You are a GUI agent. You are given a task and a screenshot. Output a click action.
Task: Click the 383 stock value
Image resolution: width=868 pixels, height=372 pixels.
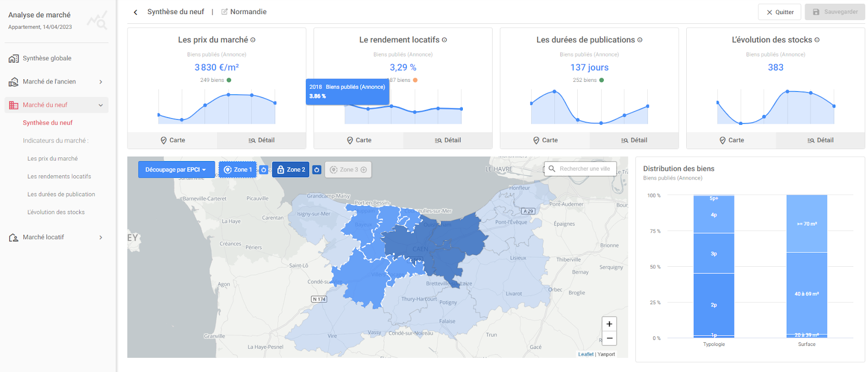tap(775, 68)
